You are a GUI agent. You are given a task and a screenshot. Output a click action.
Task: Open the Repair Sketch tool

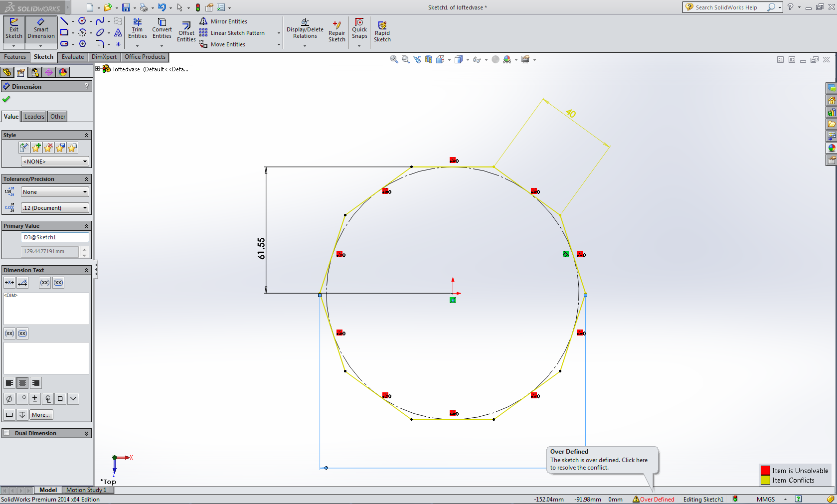pyautogui.click(x=336, y=30)
